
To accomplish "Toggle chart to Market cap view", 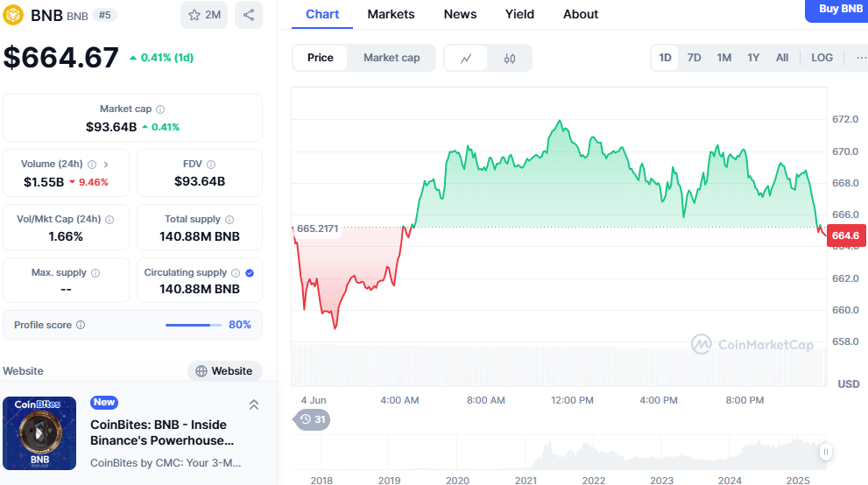I will point(392,58).
